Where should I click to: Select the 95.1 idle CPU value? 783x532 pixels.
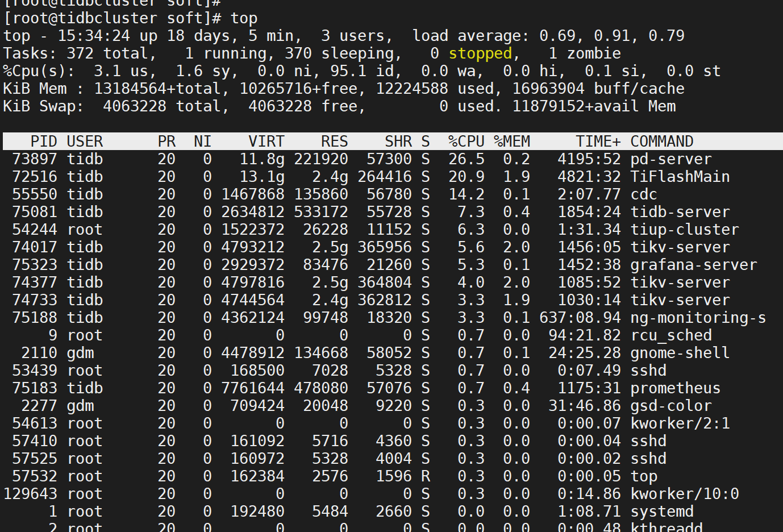pyautogui.click(x=348, y=71)
